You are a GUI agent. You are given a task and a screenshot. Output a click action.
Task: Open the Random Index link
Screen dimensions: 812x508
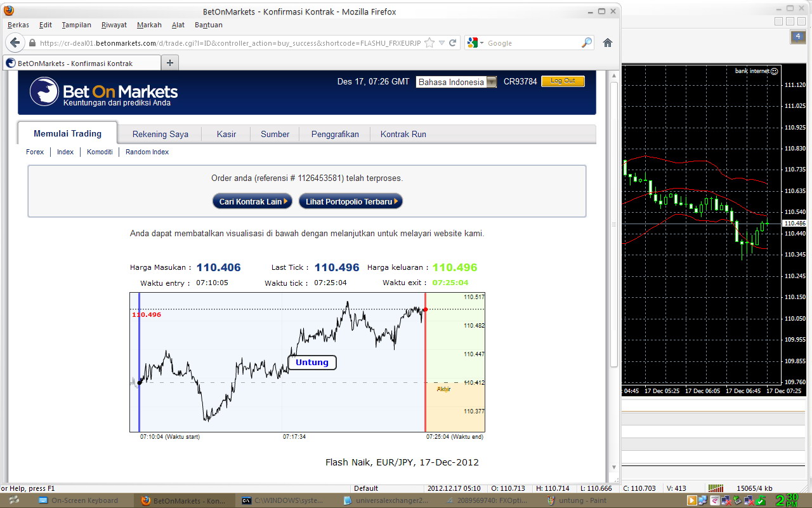coord(147,152)
